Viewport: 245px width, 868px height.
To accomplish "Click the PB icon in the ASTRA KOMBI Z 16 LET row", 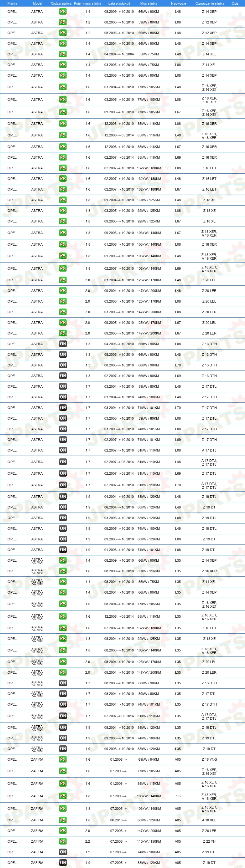I will point(63,628).
